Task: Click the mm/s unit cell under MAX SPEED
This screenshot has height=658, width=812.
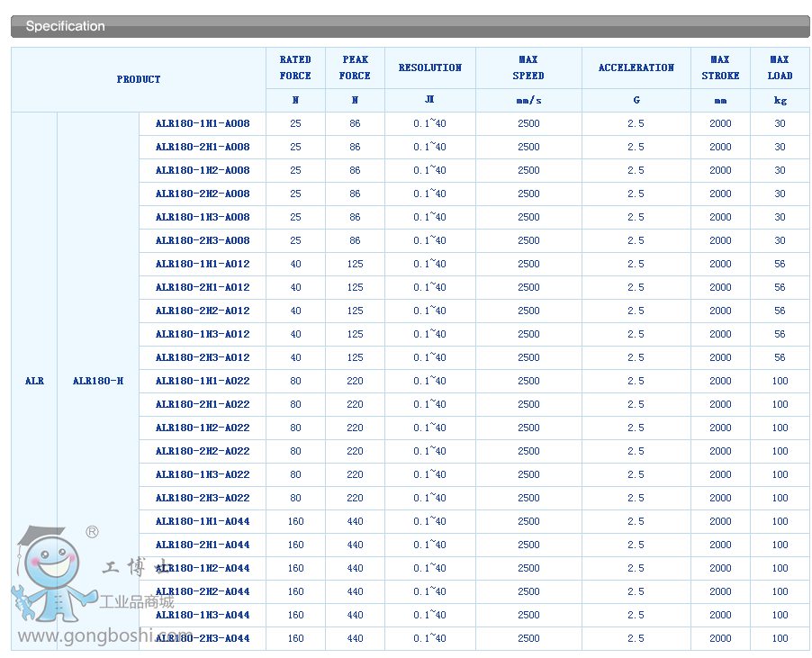Action: 528,101
